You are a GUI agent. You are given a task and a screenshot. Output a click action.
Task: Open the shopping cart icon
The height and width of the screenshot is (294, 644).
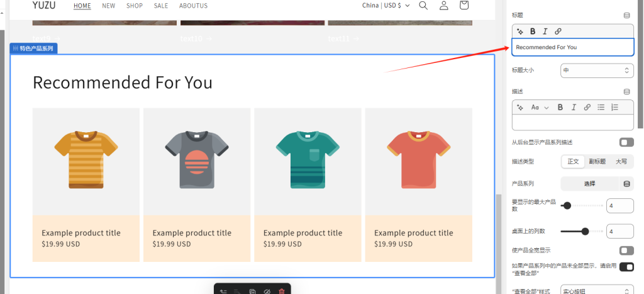click(x=464, y=6)
